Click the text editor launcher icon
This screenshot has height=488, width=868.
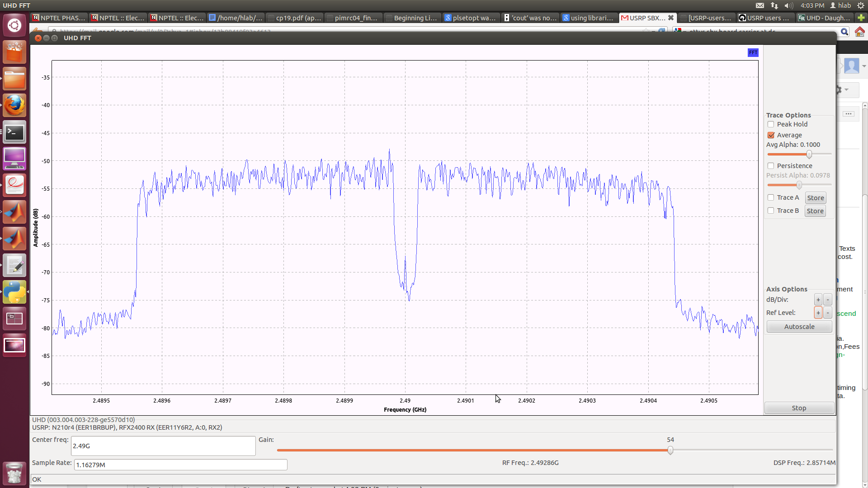click(x=14, y=266)
